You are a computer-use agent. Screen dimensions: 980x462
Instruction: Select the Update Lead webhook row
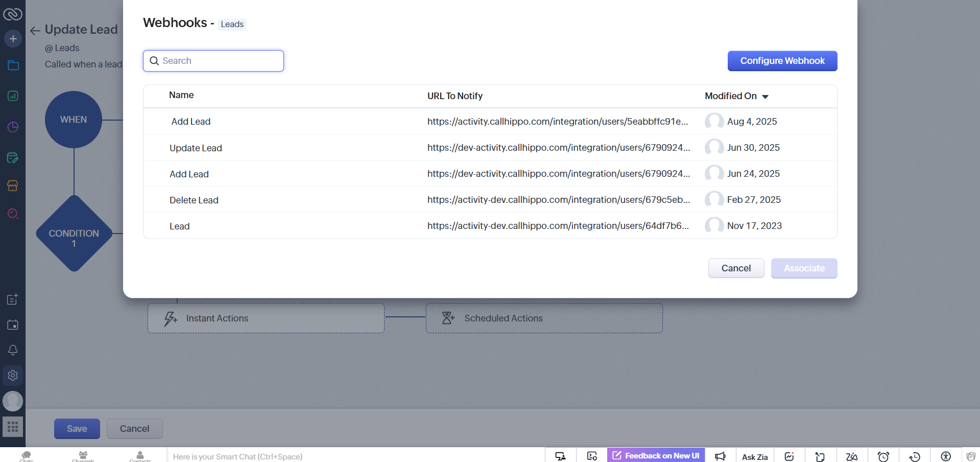pyautogui.click(x=490, y=148)
